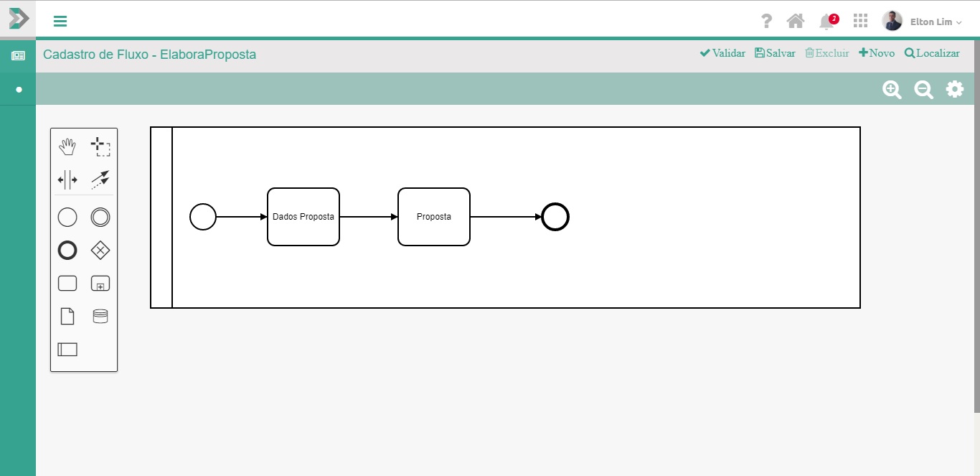The image size is (980, 476).
Task: Select the lasso selection tool
Action: coord(100,147)
